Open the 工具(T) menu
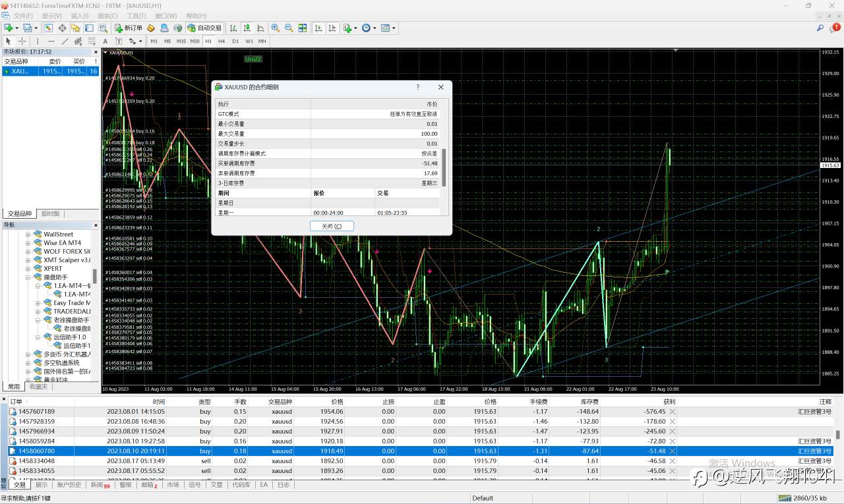This screenshot has width=844, height=504. (x=136, y=16)
